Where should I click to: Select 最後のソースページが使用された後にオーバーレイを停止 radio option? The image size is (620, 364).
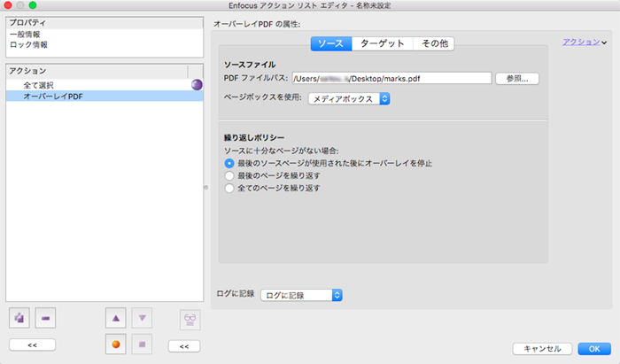coord(229,164)
